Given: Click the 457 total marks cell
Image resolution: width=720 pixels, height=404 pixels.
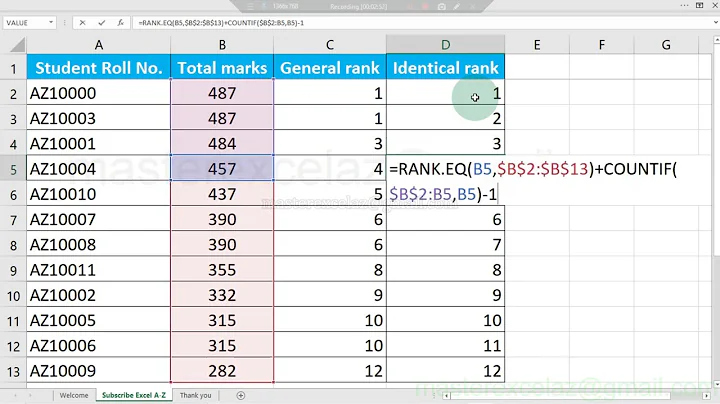Looking at the screenshot, I should pyautogui.click(x=222, y=169).
